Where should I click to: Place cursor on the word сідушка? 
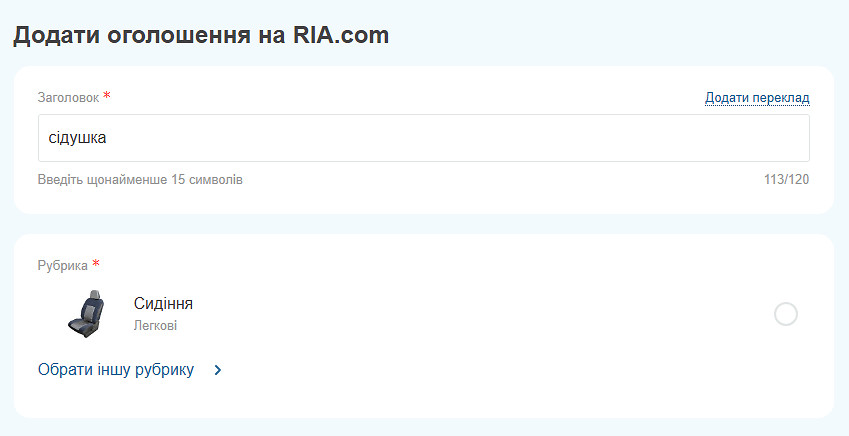(77, 138)
